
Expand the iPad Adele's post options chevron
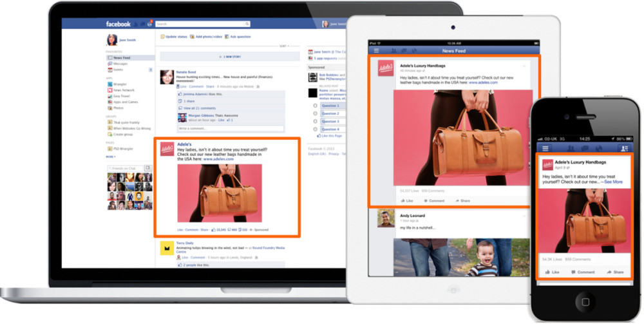point(524,66)
